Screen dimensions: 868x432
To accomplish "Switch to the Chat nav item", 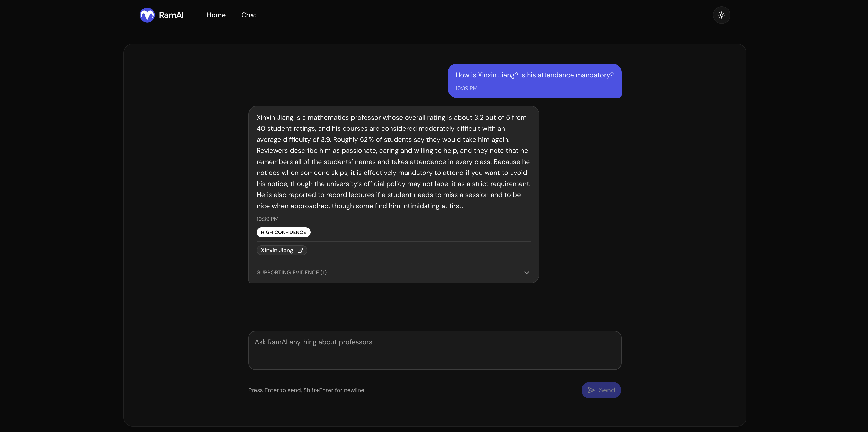I will 249,15.
